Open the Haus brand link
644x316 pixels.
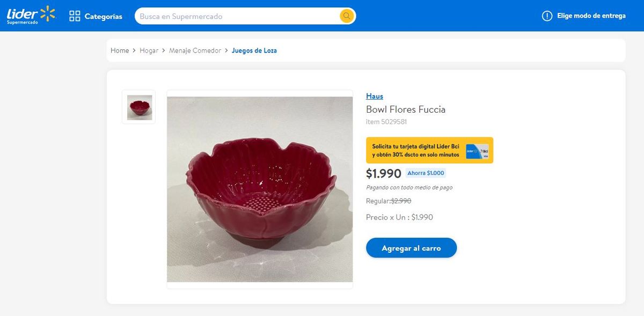coord(375,96)
